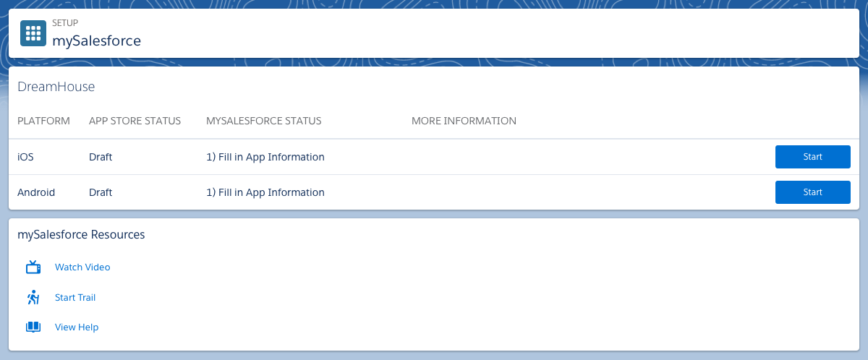Click the mySalesforce Resources heading
The height and width of the screenshot is (360, 868).
tap(81, 235)
